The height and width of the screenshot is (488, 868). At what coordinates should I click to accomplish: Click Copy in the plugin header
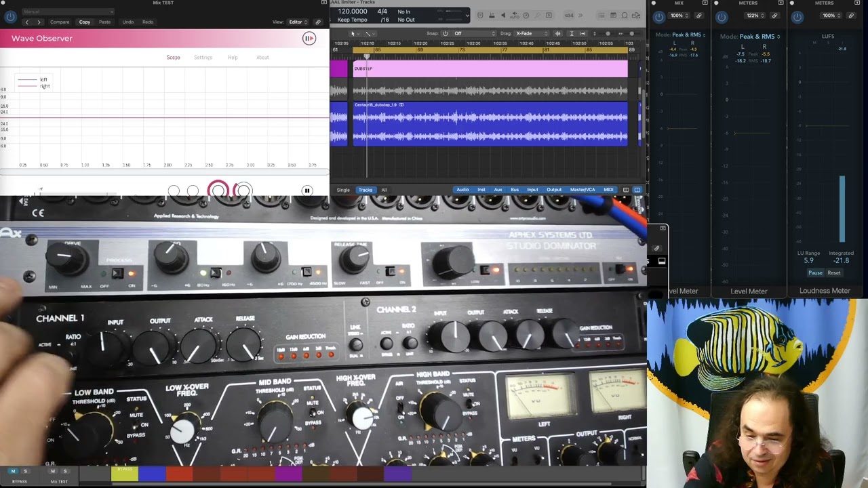[x=84, y=22]
